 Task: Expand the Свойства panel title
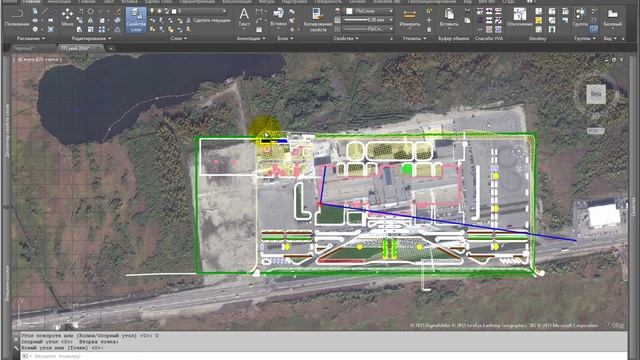pos(345,38)
